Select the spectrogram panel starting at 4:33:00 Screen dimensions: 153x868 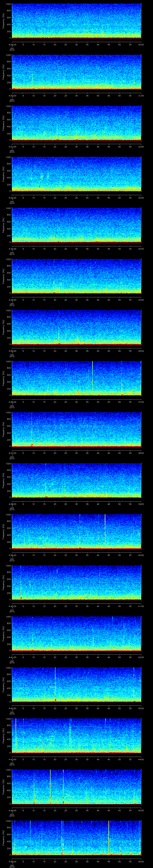76,225
